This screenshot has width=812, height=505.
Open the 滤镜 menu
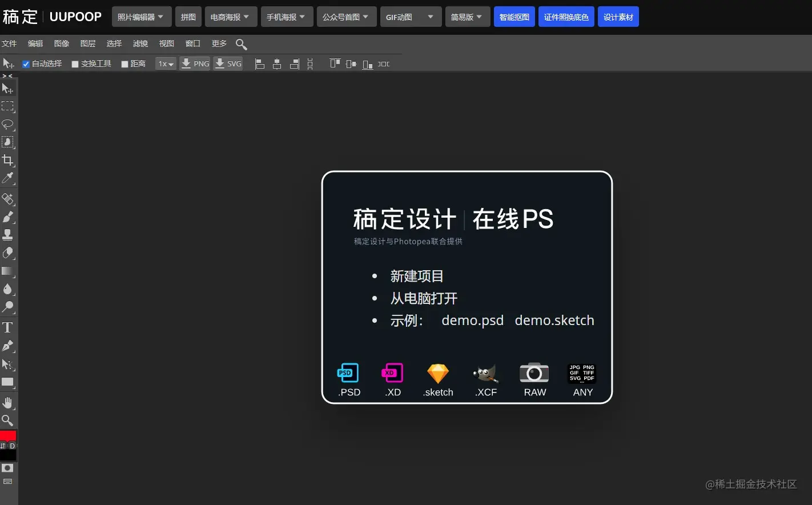click(140, 43)
